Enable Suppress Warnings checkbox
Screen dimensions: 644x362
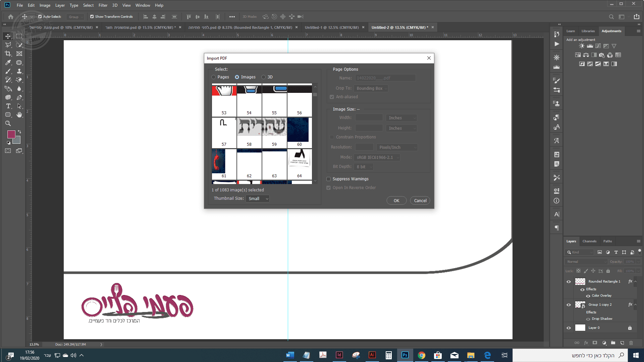click(329, 179)
